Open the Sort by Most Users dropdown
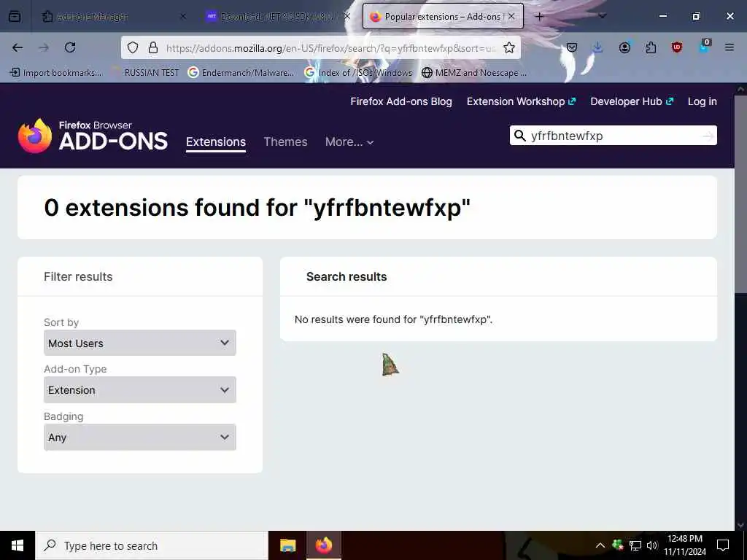Image resolution: width=747 pixels, height=560 pixels. click(x=140, y=343)
